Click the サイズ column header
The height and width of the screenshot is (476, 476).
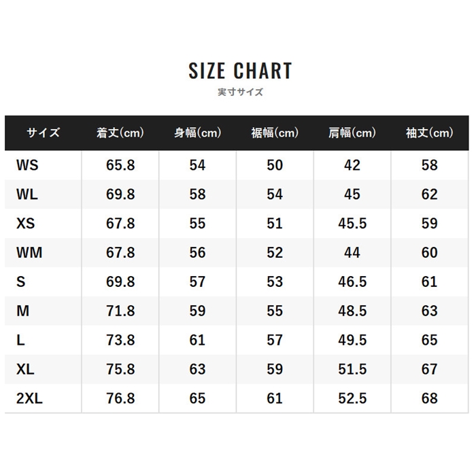(44, 133)
